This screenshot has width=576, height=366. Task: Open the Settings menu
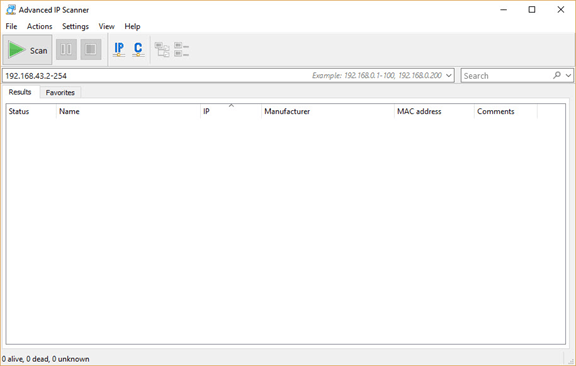[x=75, y=26]
